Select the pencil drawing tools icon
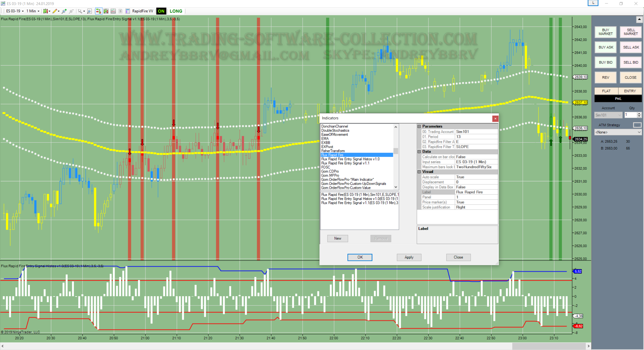Viewport: 644px width, 350px height. [55, 11]
